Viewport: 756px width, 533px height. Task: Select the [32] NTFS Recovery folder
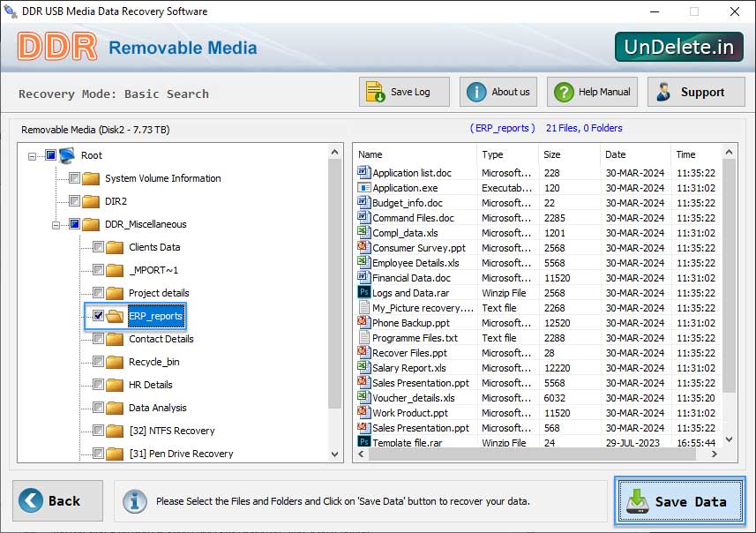[172, 431]
